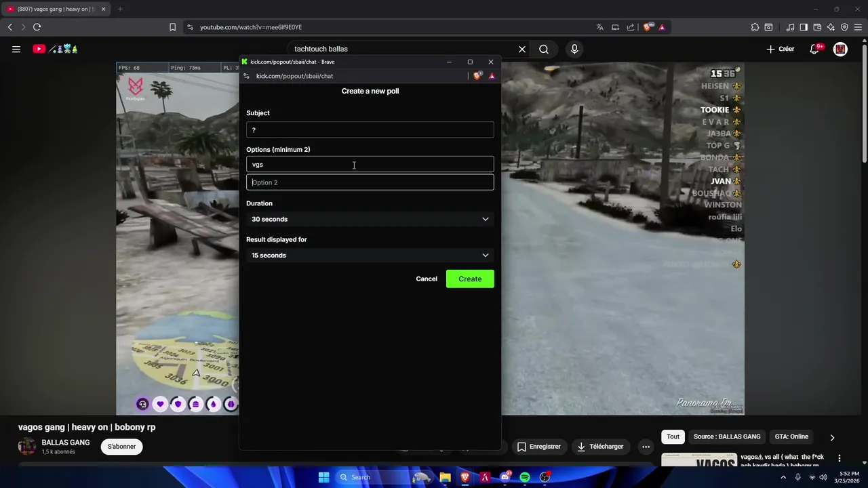This screenshot has width=868, height=488.
Task: Open the Brave main menu
Action: [x=858, y=27]
